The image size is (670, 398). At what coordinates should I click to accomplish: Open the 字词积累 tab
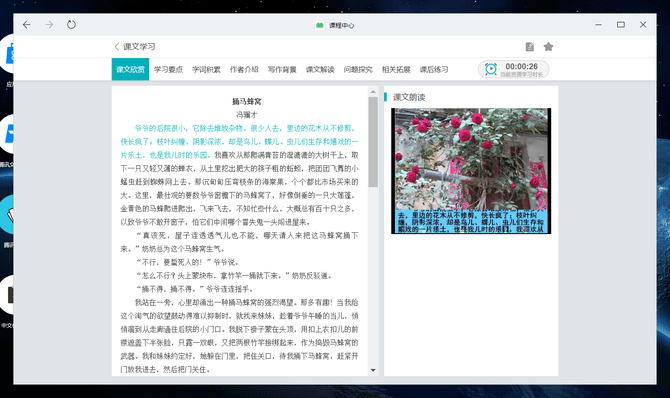point(206,69)
